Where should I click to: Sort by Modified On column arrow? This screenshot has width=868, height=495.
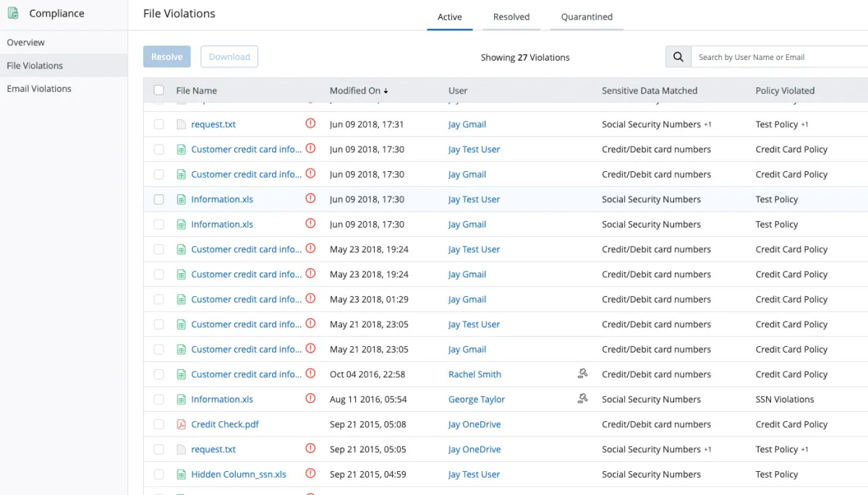386,91
